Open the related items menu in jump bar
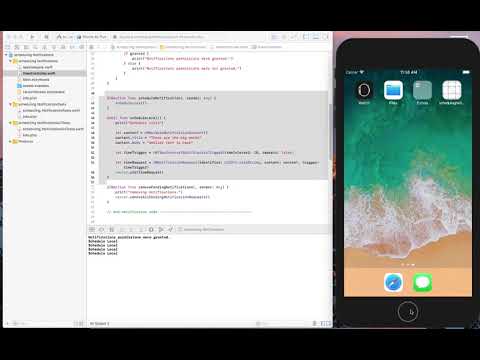The width and height of the screenshot is (480, 360). tap(92, 47)
